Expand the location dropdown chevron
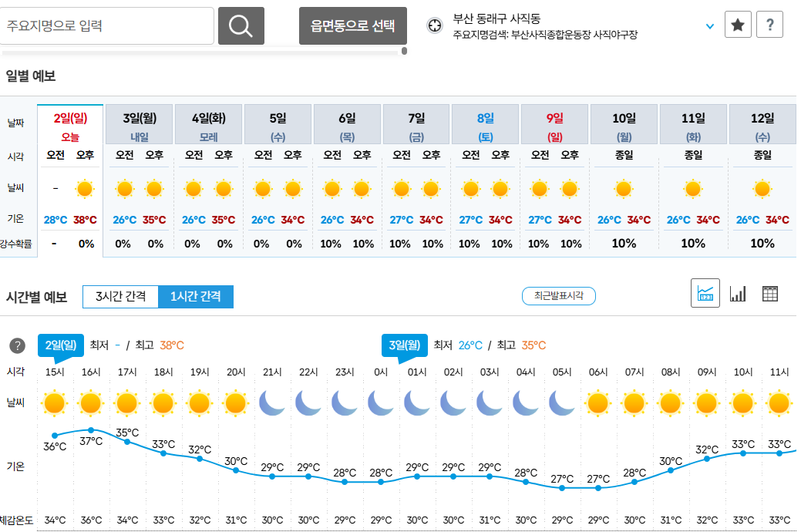The width and height of the screenshot is (801, 532). click(709, 26)
